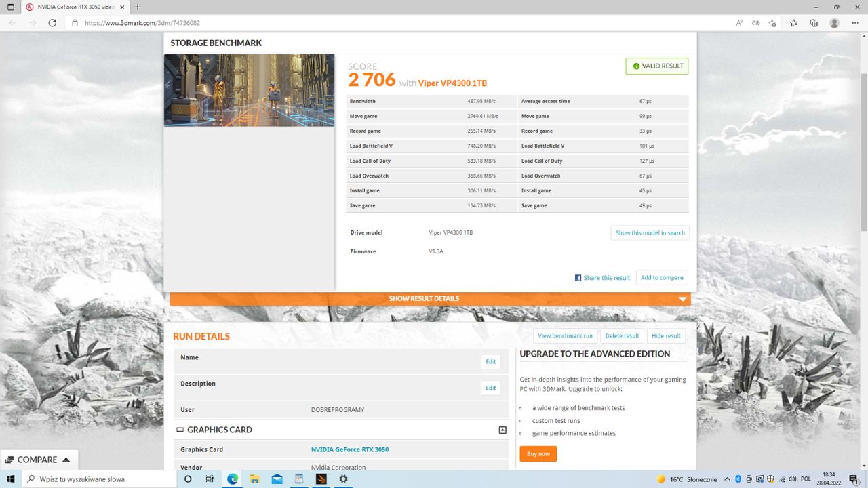This screenshot has height=488, width=868.
Task: Click Add to compare button
Action: [x=662, y=277]
